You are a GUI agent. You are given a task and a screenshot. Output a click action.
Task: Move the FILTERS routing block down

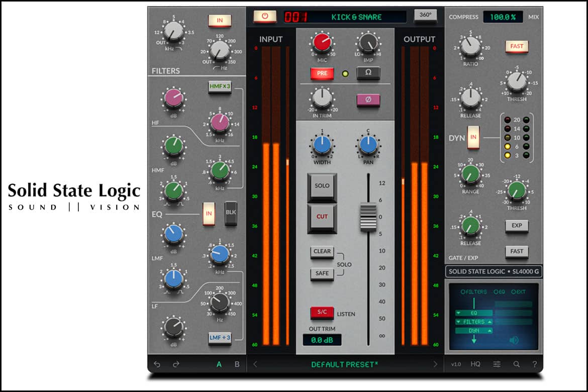click(458, 322)
